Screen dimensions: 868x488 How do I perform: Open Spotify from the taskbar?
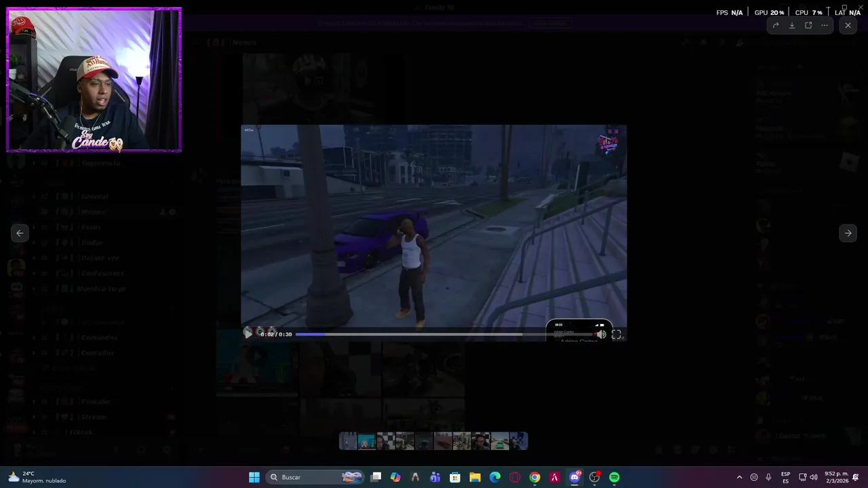tap(614, 477)
